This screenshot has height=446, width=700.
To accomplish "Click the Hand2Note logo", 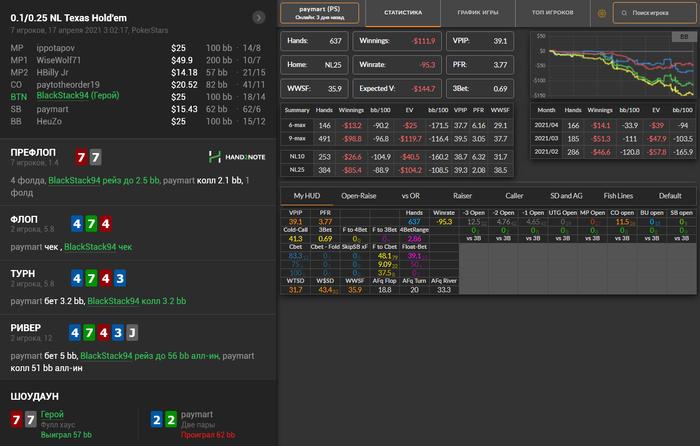I will coord(237,157).
